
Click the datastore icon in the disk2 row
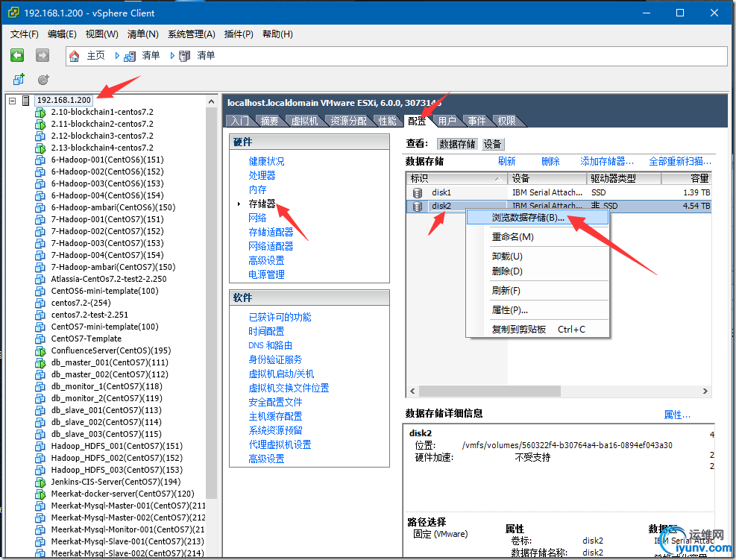(418, 206)
